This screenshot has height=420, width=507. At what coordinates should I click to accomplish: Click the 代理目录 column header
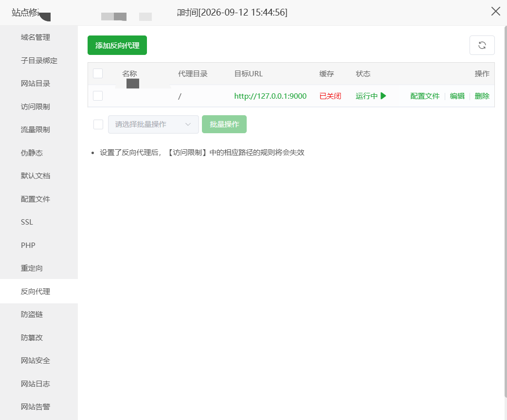[x=193, y=74]
